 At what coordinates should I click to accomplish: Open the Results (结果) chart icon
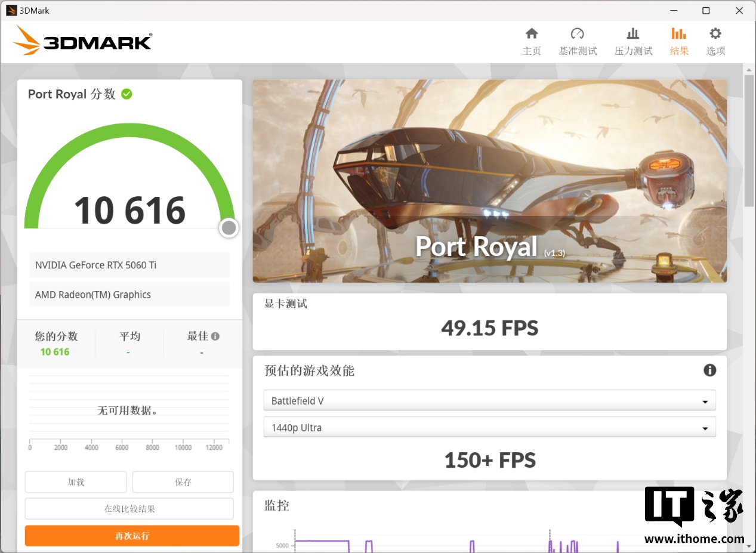point(678,34)
